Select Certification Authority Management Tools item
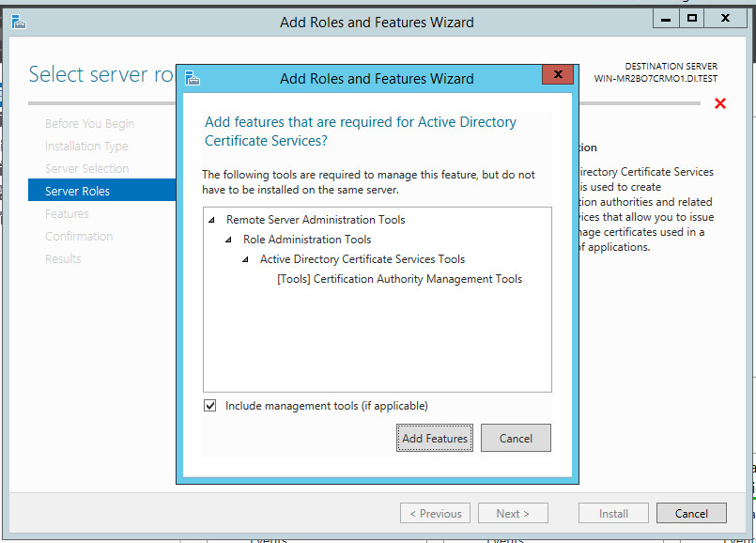 pyautogui.click(x=399, y=279)
